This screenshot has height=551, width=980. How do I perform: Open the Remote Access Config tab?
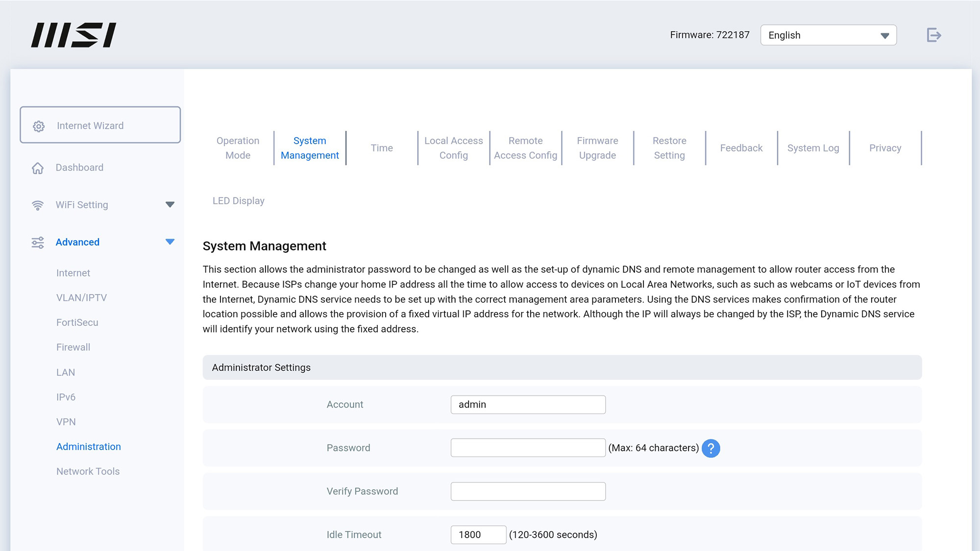(525, 148)
